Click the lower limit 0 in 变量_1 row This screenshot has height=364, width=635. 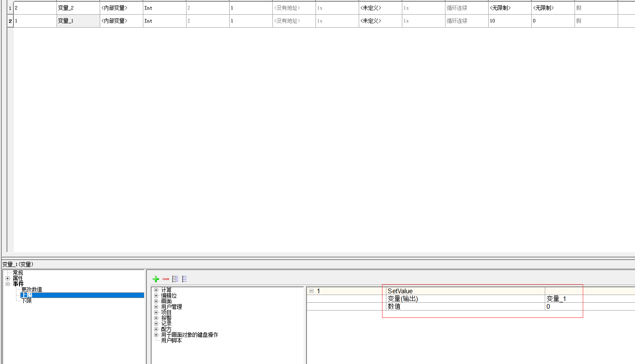point(553,21)
